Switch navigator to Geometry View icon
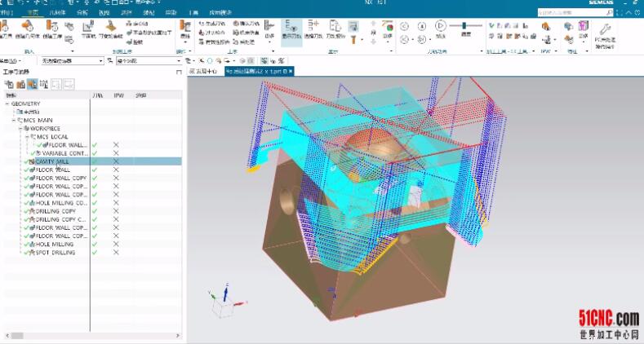The height and width of the screenshot is (344, 644). coord(33,83)
